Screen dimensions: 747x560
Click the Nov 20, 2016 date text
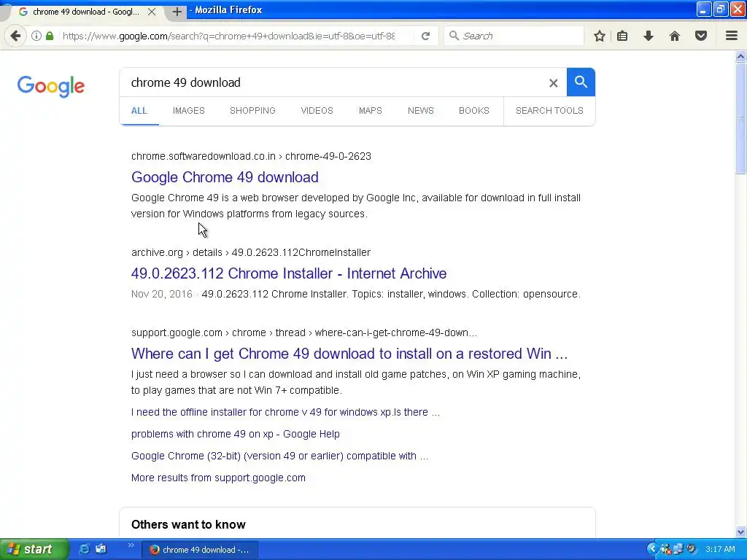tap(161, 294)
